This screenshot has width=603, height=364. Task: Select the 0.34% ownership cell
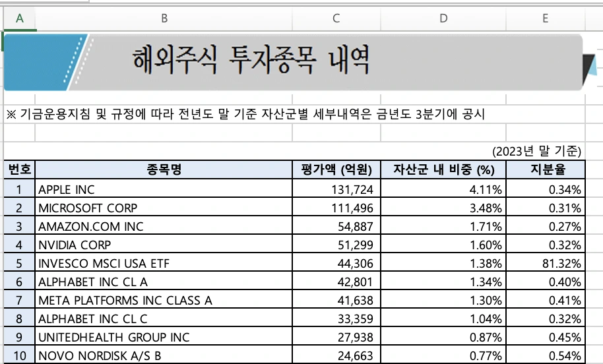point(546,189)
